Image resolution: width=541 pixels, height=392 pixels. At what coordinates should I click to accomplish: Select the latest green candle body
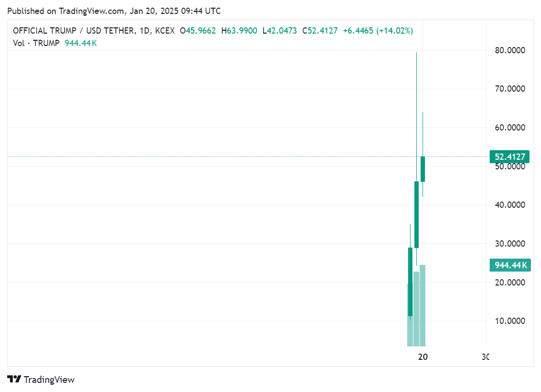[x=423, y=169]
